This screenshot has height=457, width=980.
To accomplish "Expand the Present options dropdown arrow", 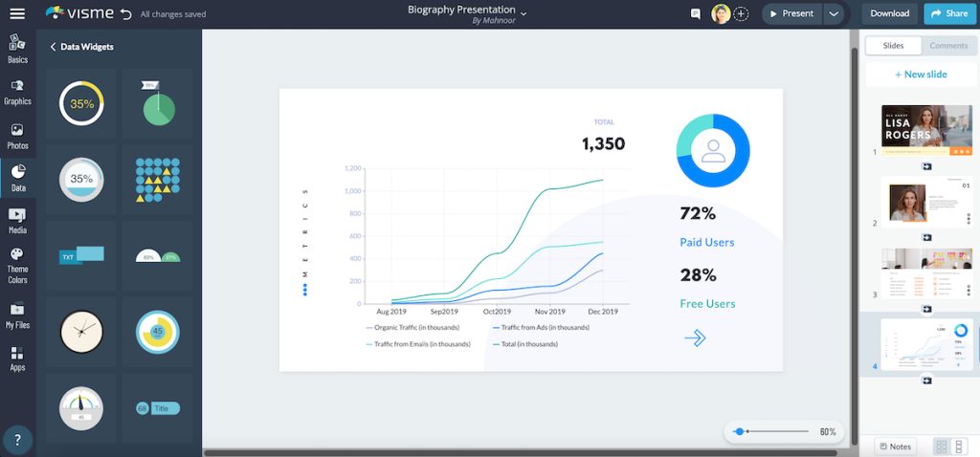I will (x=833, y=13).
